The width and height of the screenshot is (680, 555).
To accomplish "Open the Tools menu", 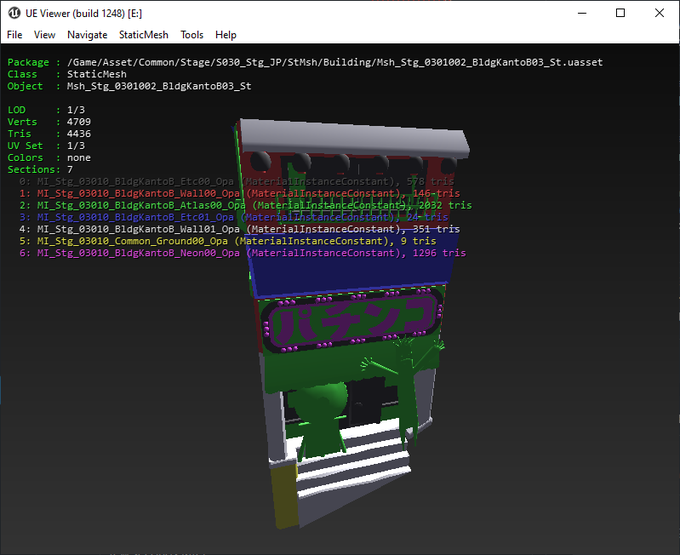I will pyautogui.click(x=192, y=35).
